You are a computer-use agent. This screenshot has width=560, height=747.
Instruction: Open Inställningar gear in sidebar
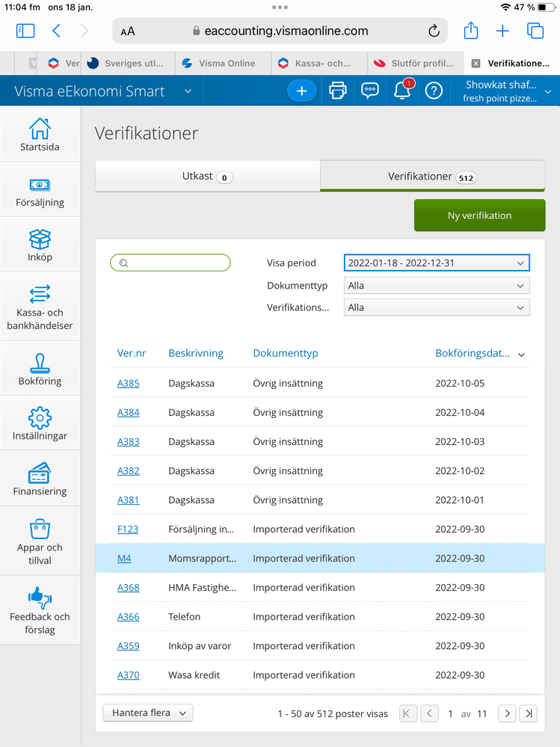pyautogui.click(x=40, y=424)
